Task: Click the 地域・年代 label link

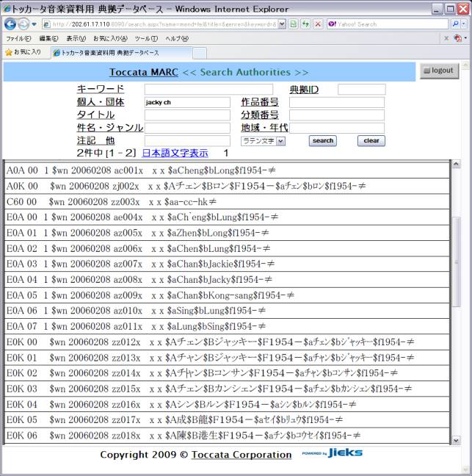Action: point(264,128)
